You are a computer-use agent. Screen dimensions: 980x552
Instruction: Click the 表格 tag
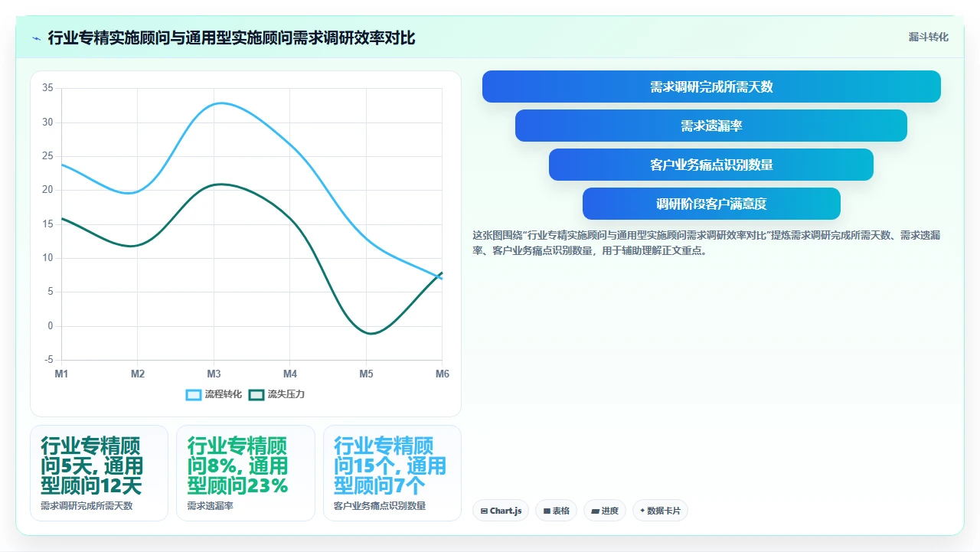[x=556, y=511]
